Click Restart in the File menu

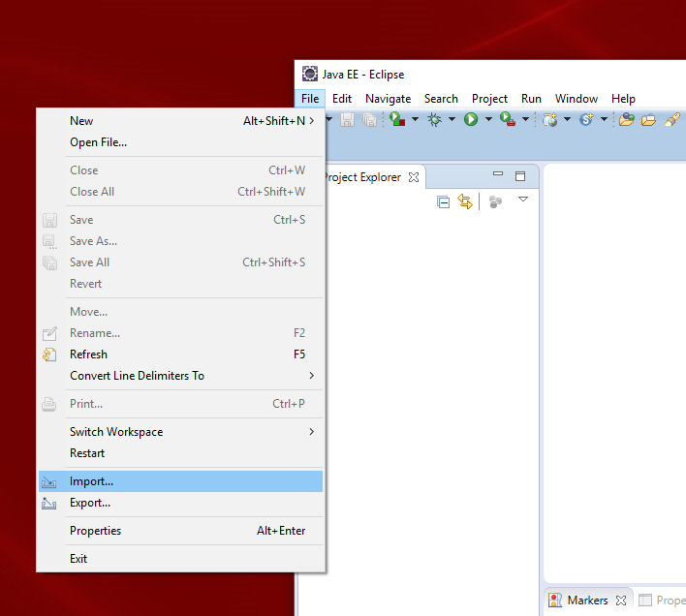[x=87, y=453]
